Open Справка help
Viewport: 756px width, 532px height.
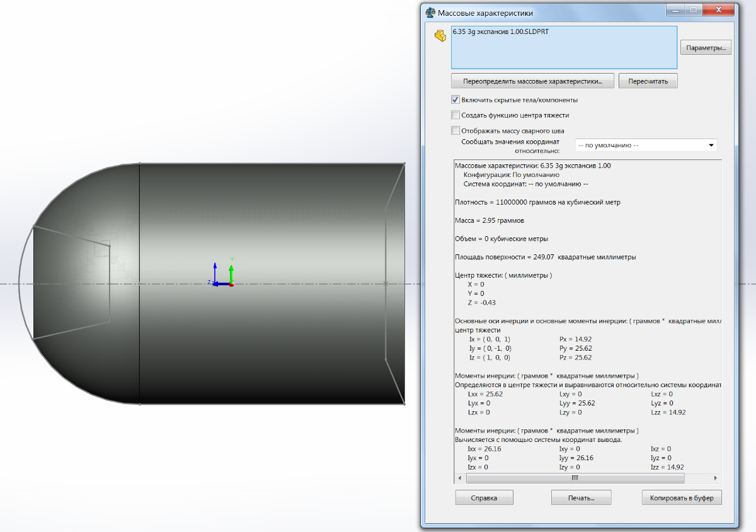click(x=484, y=498)
